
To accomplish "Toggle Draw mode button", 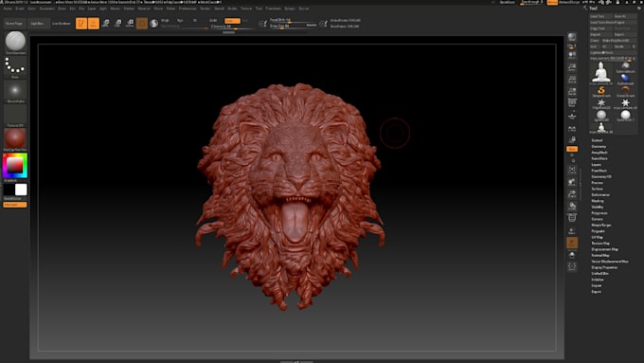I will (94, 24).
